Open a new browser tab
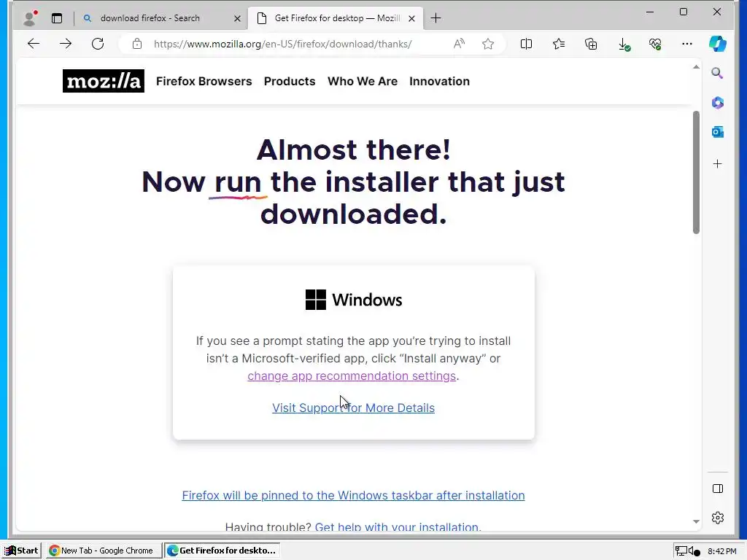Viewport: 747px width, 560px height. coord(436,18)
